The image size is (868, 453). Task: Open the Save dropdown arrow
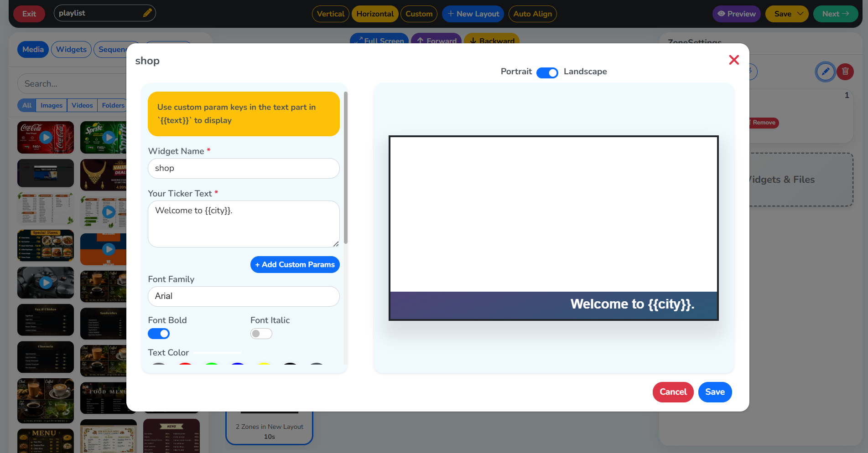pos(800,14)
